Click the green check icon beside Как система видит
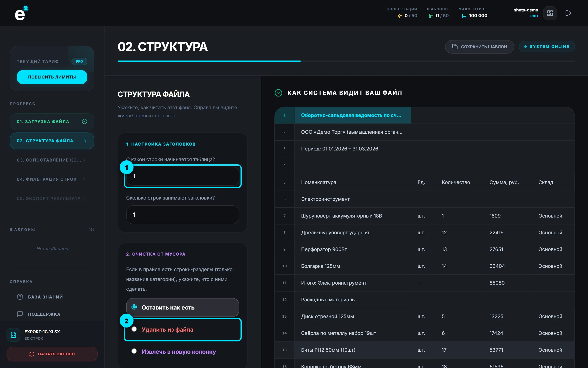 tap(278, 93)
